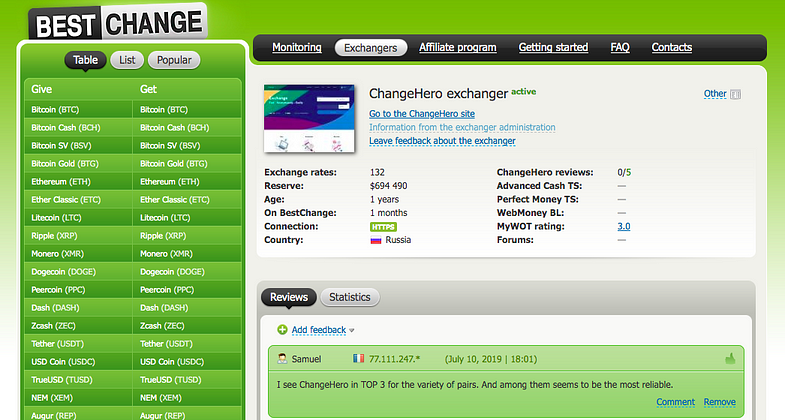Select Bitcoin SV (BSV) in Give column

pos(79,146)
